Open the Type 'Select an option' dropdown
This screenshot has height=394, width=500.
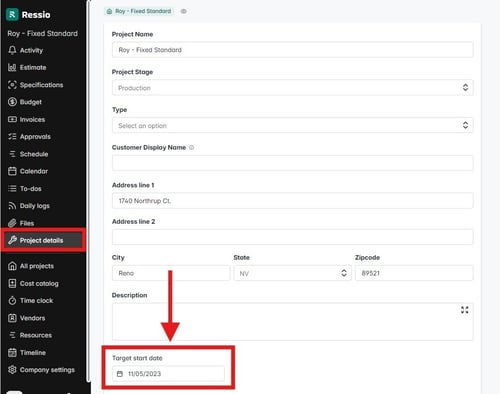pyautogui.click(x=292, y=125)
